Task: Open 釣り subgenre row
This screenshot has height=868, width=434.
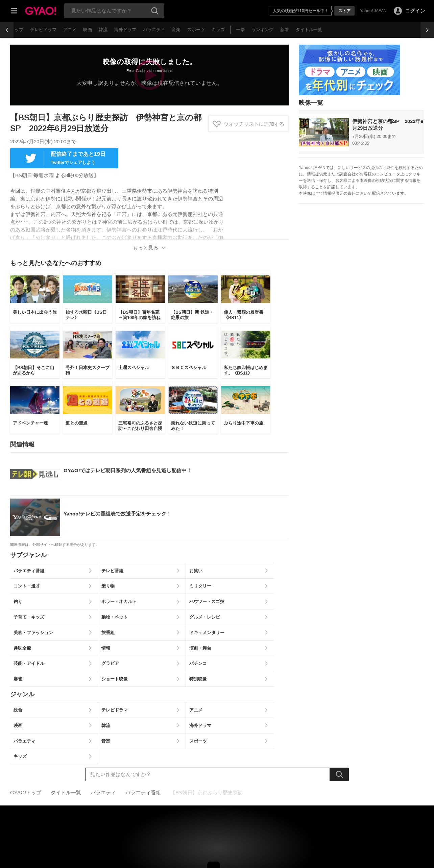Action: pos(54,602)
